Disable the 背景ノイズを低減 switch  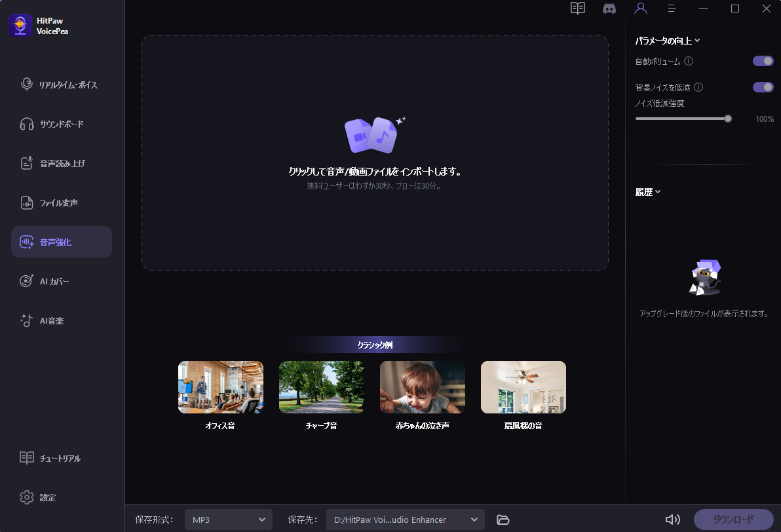pos(763,87)
